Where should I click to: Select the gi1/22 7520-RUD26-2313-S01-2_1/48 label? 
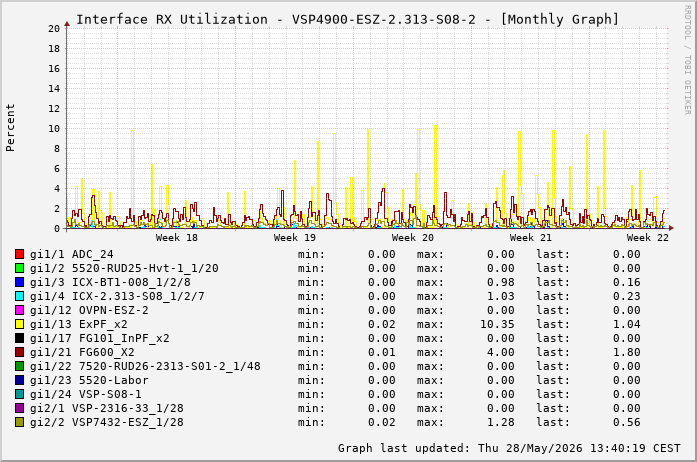(145, 366)
